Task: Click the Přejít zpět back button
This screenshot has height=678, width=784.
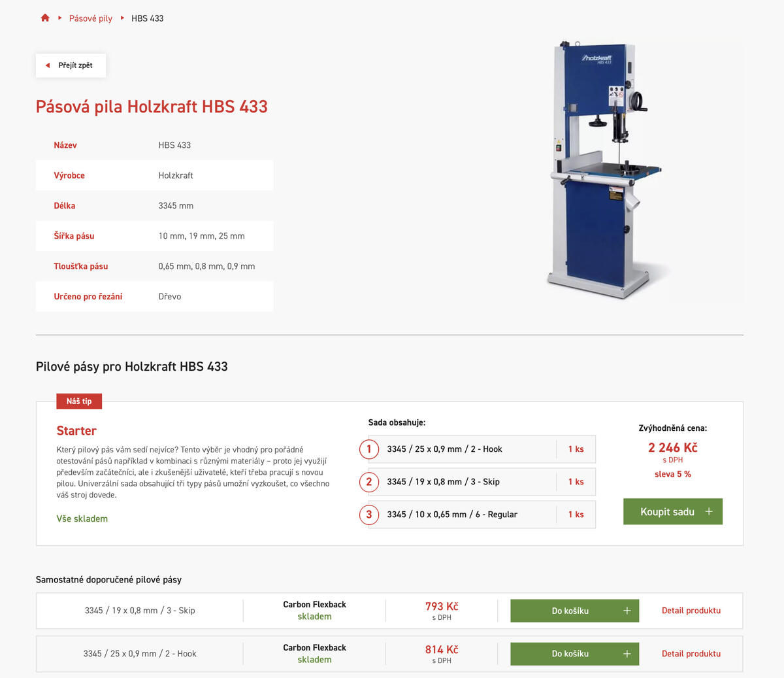Action: point(71,65)
